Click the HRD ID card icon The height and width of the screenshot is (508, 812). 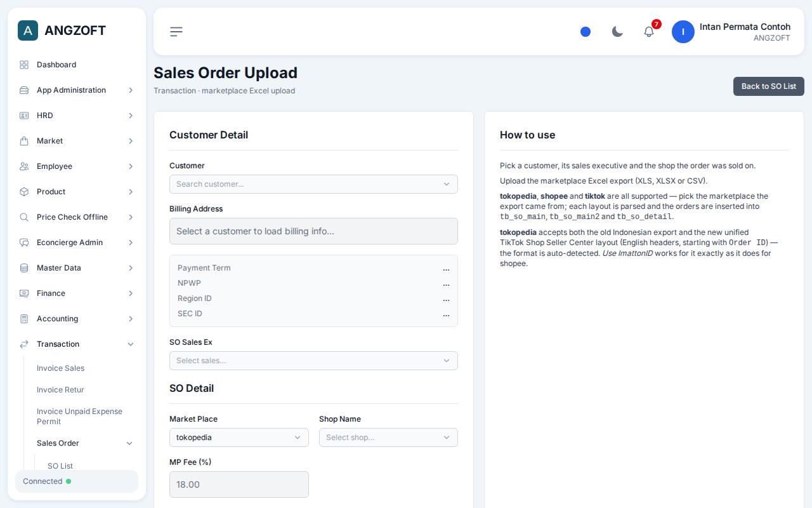[x=24, y=116]
